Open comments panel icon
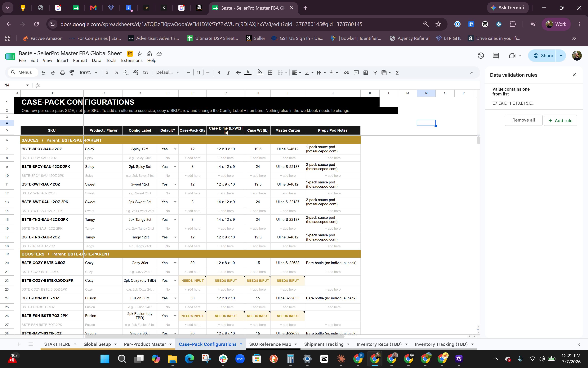This screenshot has width=588, height=368. coord(496,56)
